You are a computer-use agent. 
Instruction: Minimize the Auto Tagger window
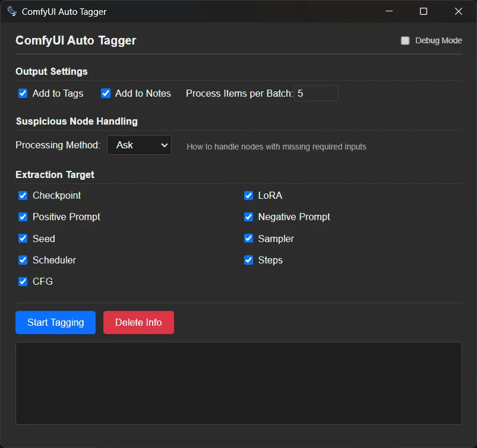pyautogui.click(x=389, y=11)
